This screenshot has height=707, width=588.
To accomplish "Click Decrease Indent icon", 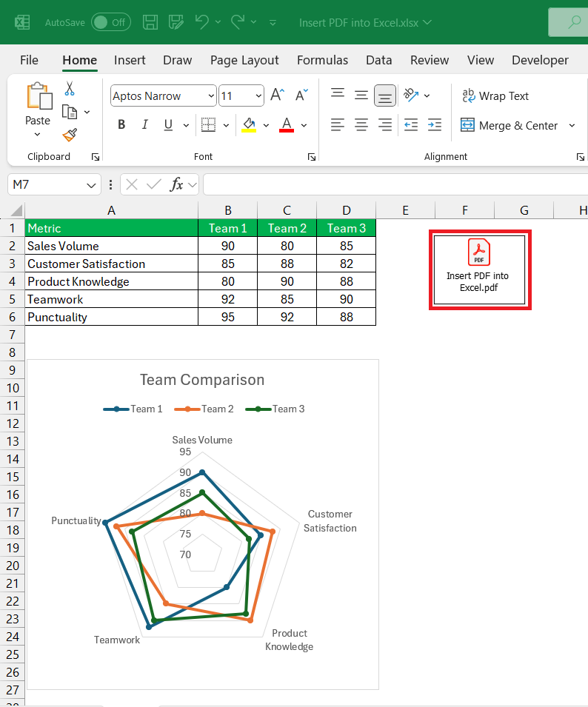I will tap(411, 125).
